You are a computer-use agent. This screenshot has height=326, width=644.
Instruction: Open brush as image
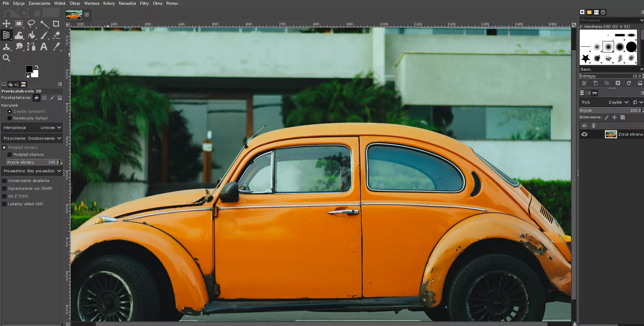coord(640,83)
